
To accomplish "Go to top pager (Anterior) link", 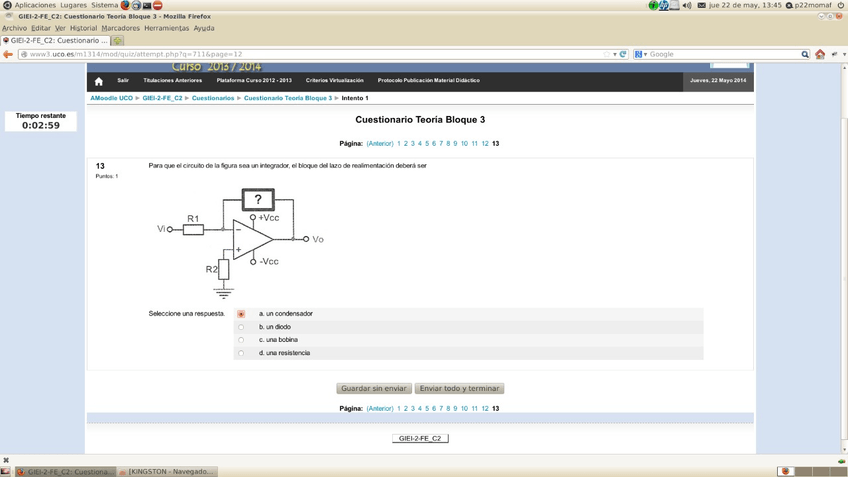I will click(380, 144).
